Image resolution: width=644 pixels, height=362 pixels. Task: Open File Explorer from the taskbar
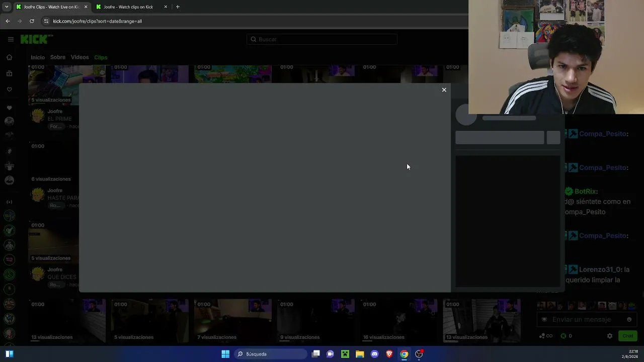tap(360, 354)
